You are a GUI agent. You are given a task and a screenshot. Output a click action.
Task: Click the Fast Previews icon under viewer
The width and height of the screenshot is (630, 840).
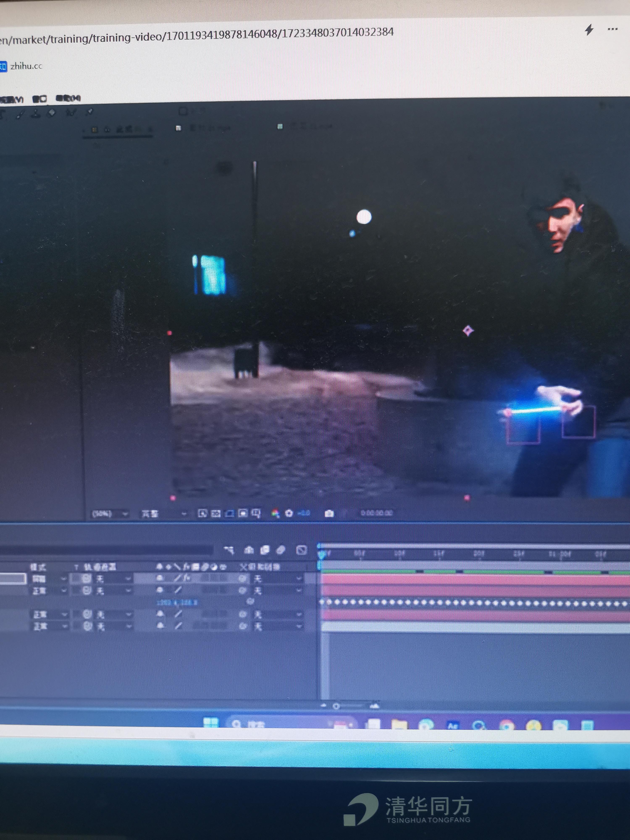(x=202, y=514)
